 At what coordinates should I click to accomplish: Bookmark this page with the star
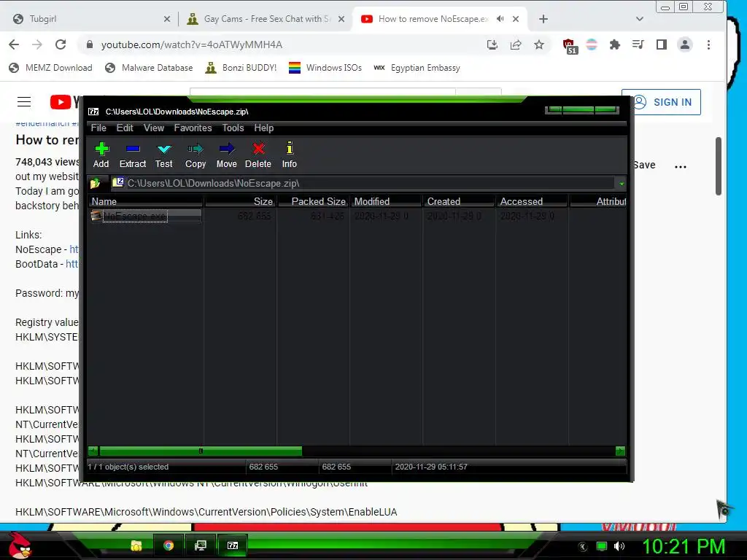(x=539, y=44)
